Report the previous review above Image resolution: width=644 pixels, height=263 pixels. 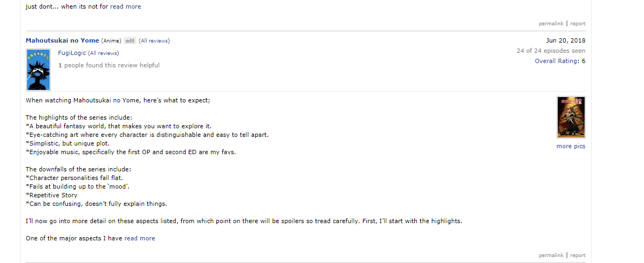pos(578,23)
